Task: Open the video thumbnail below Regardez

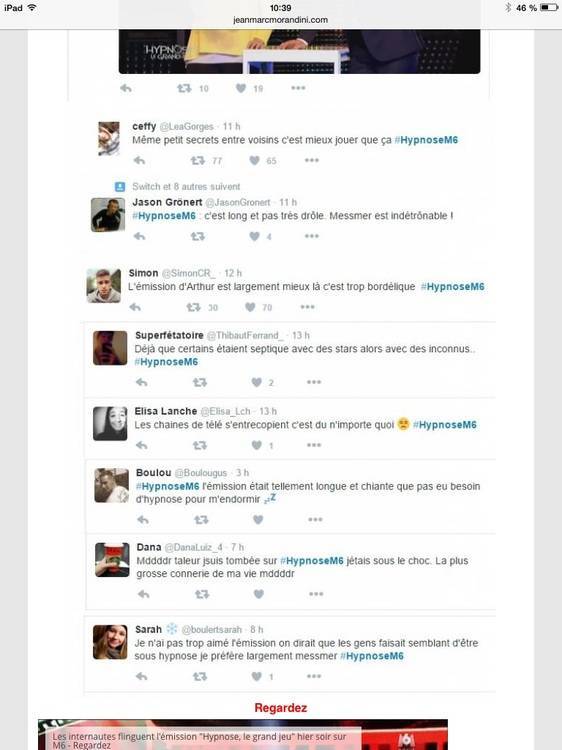Action: tap(243, 735)
